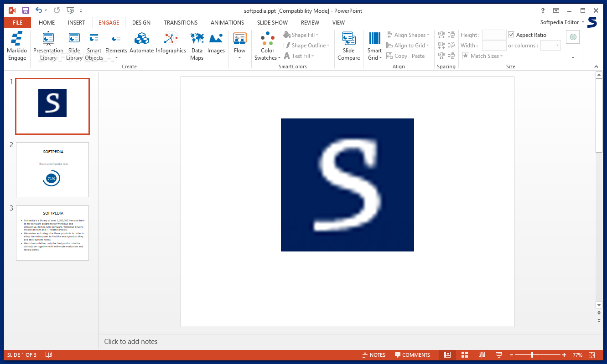Click the zoom slider handle
Image resolution: width=607 pixels, height=364 pixels.
point(532,355)
